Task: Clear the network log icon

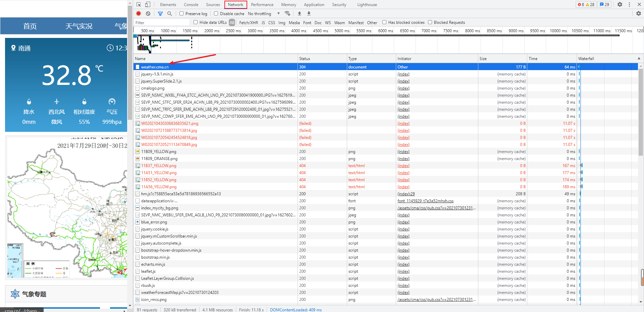Action: point(148,13)
